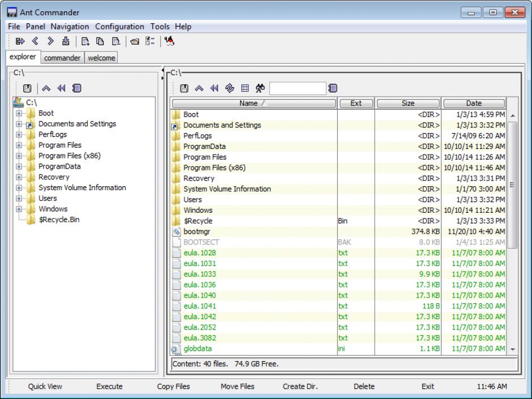Click the checklist options icon in the main toolbar
The image size is (532, 399).
(149, 41)
